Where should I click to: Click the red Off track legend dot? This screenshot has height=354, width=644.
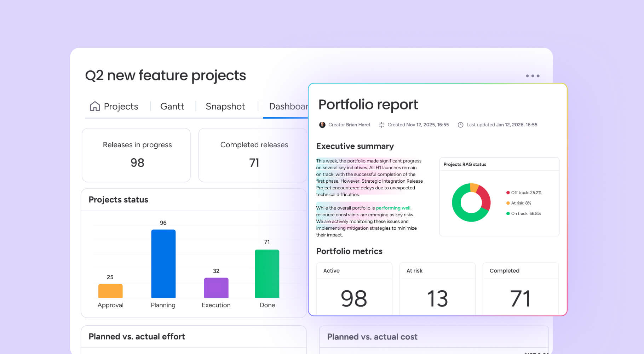tap(508, 193)
